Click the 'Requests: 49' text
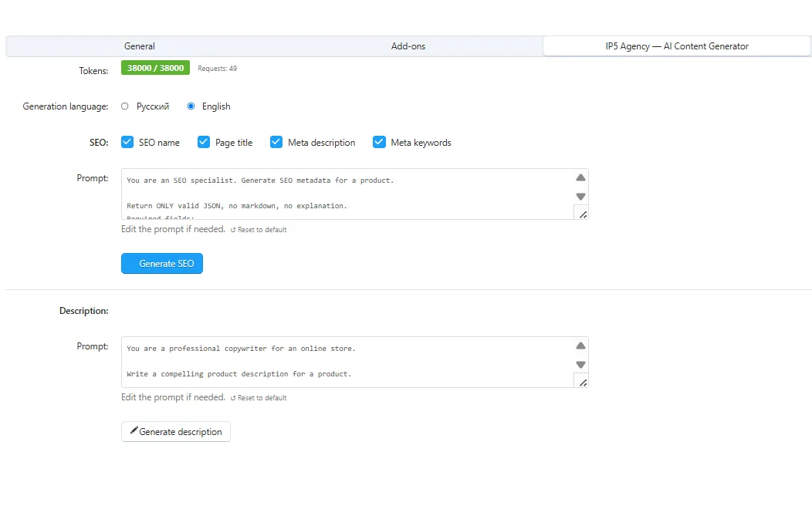The width and height of the screenshot is (812, 506). pos(218,69)
